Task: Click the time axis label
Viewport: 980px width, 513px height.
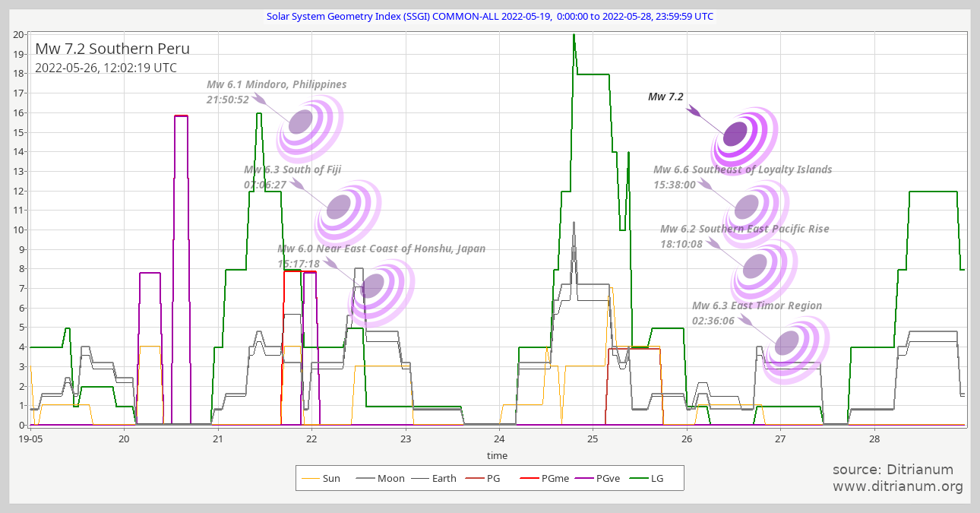Action: click(498, 455)
